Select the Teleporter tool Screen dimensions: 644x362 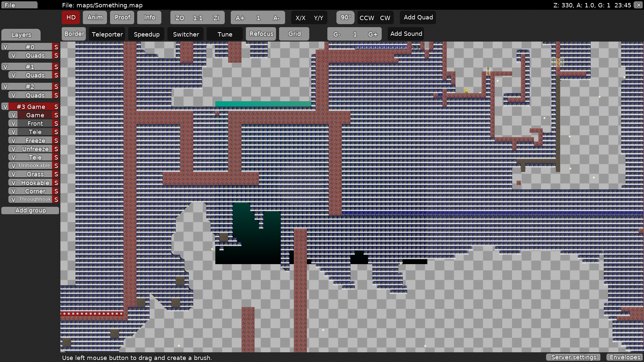click(107, 34)
